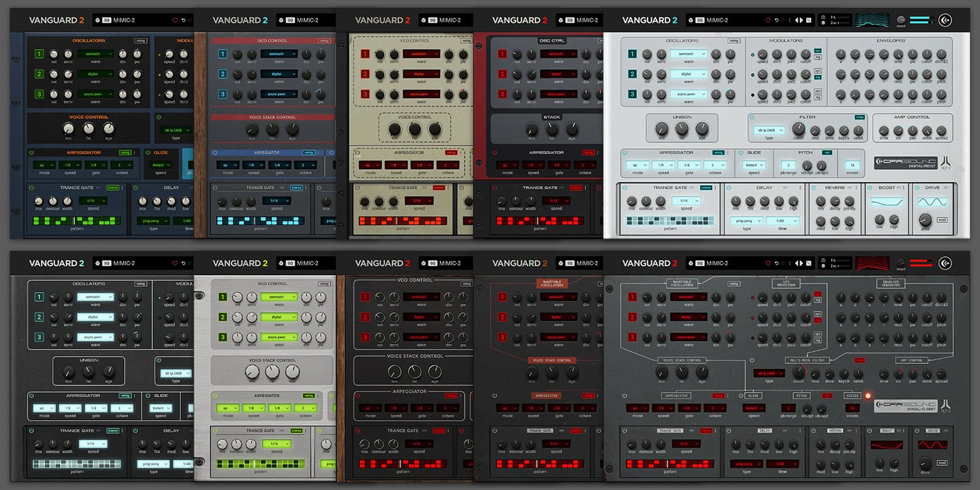Click Trance Gate pattern grid in Digital Frost

point(670,221)
